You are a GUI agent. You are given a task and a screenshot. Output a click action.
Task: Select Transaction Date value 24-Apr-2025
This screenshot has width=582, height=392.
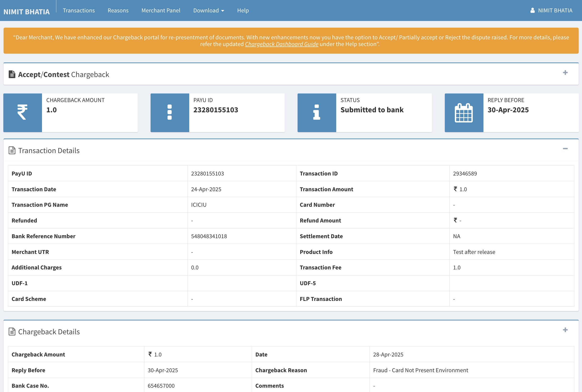point(206,189)
